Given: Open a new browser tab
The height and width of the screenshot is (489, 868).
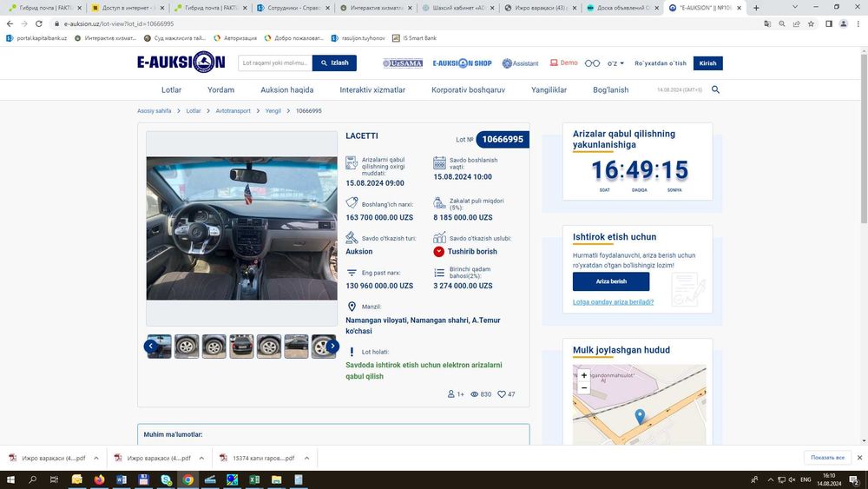Looking at the screenshot, I should [756, 8].
